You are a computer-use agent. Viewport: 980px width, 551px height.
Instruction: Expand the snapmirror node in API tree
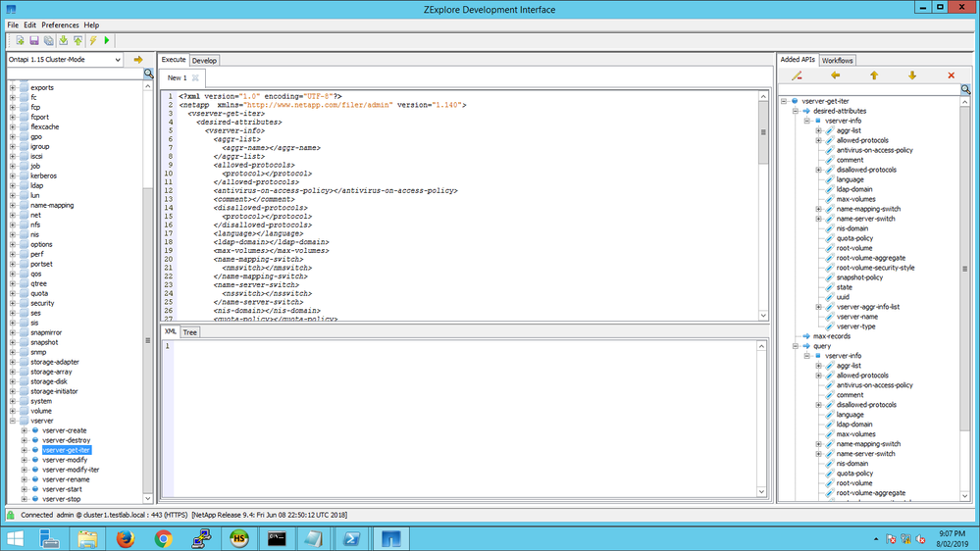tap(13, 332)
